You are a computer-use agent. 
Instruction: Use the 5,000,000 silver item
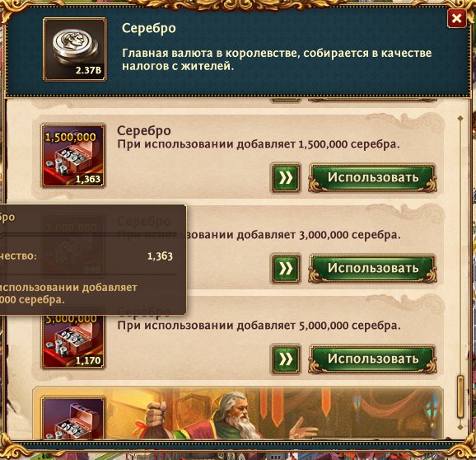[x=372, y=359]
